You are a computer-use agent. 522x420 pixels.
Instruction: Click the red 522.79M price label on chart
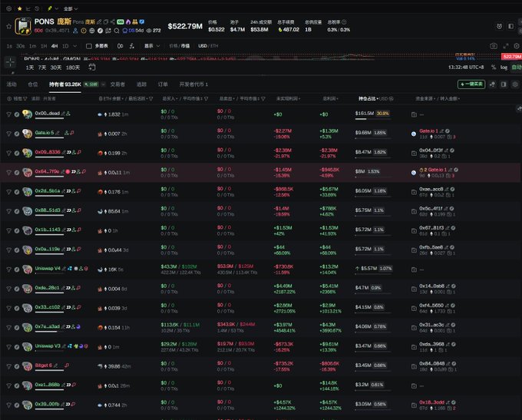[512, 57]
